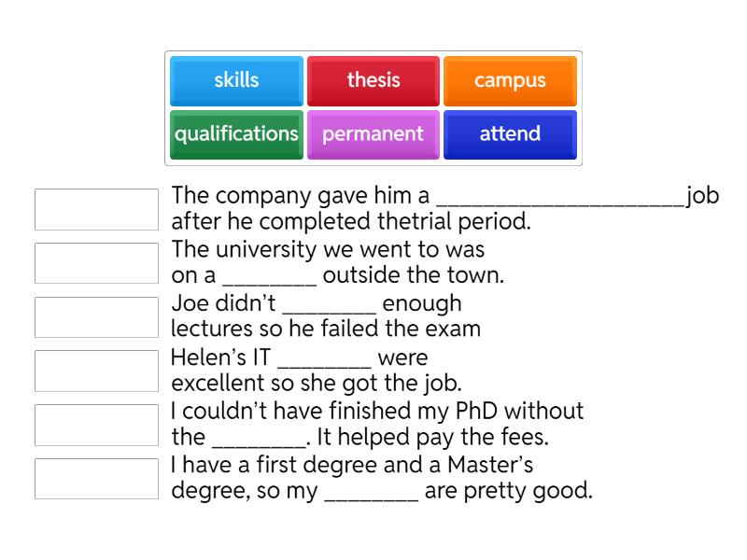Click the blank before 'are pretty good'
The height and width of the screenshot is (560, 747).
pos(372,492)
